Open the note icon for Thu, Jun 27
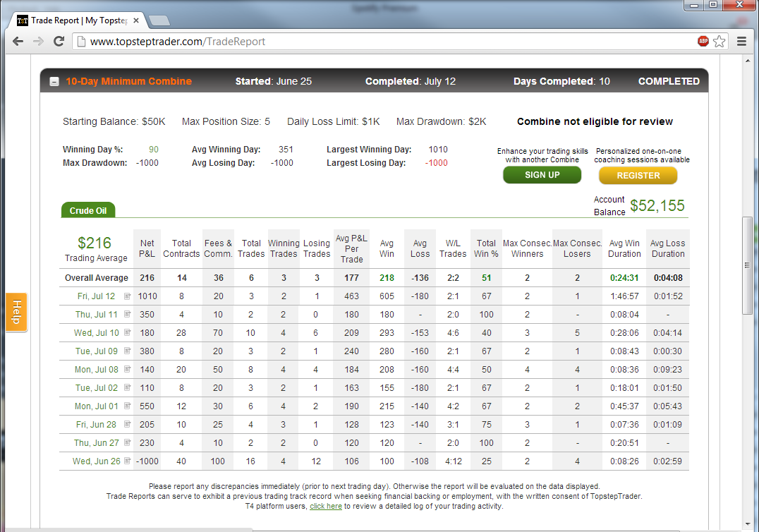 point(127,442)
